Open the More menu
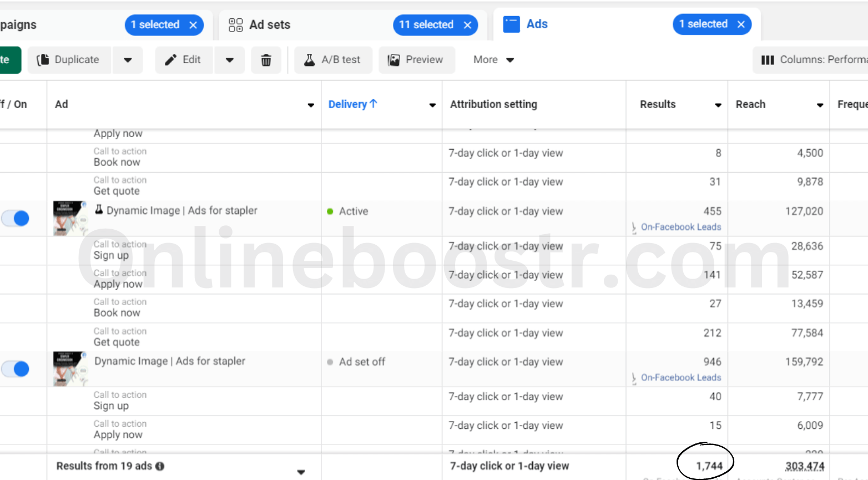This screenshot has height=480, width=868. point(493,60)
